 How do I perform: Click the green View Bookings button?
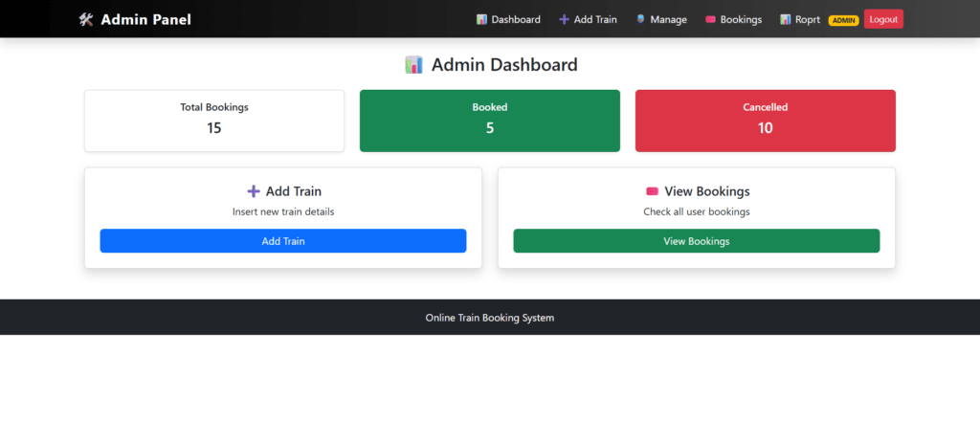pyautogui.click(x=697, y=240)
